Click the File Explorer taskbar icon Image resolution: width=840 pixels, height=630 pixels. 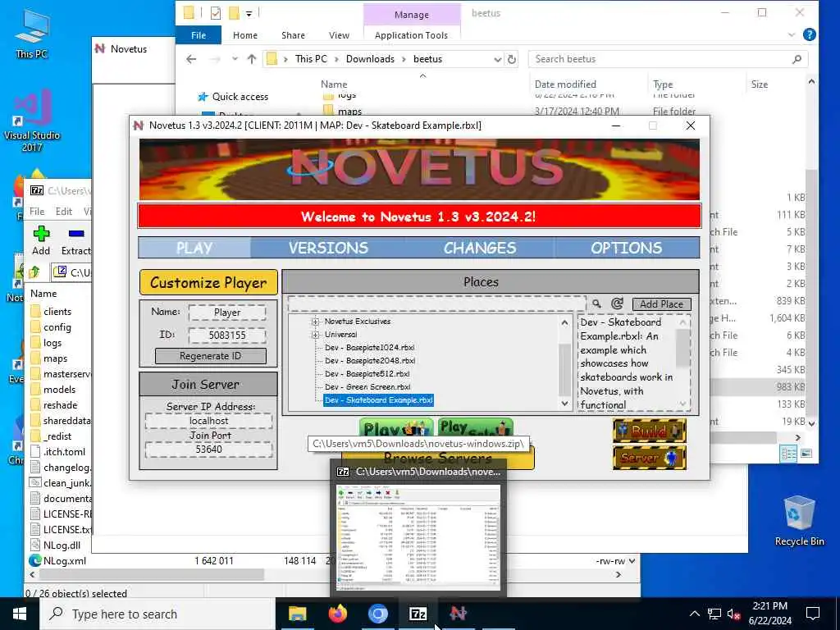tap(297, 614)
